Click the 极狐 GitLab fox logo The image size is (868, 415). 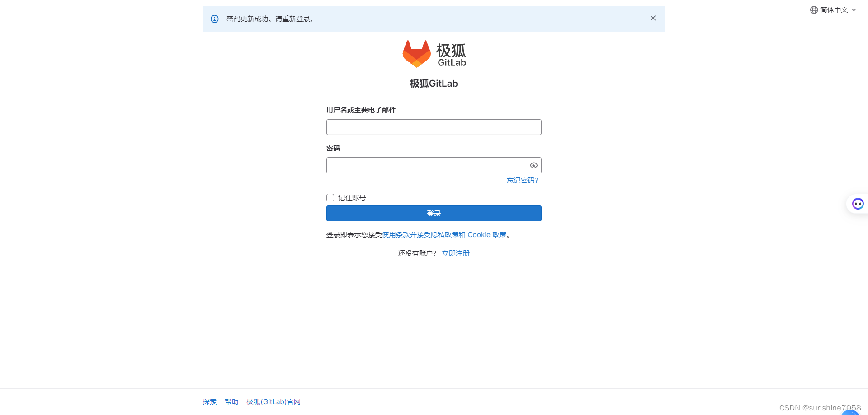coord(434,54)
